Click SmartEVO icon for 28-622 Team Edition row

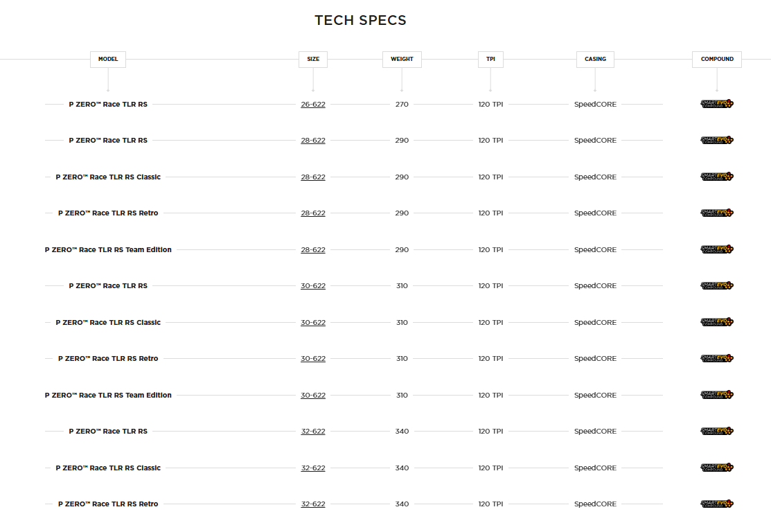click(x=716, y=249)
